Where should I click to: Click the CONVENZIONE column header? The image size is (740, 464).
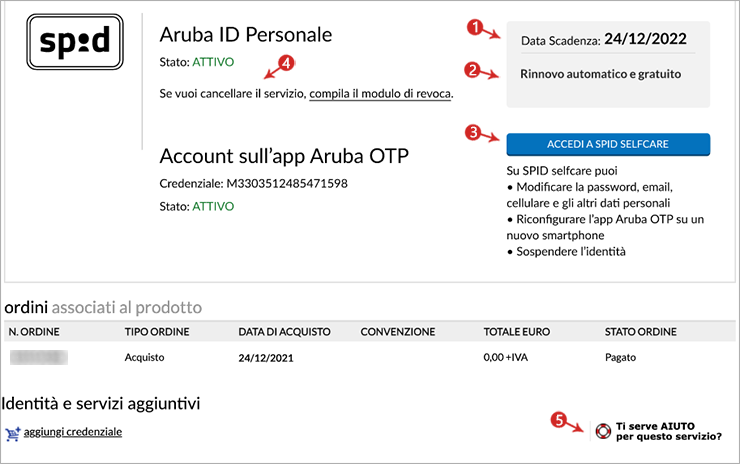pyautogui.click(x=397, y=332)
